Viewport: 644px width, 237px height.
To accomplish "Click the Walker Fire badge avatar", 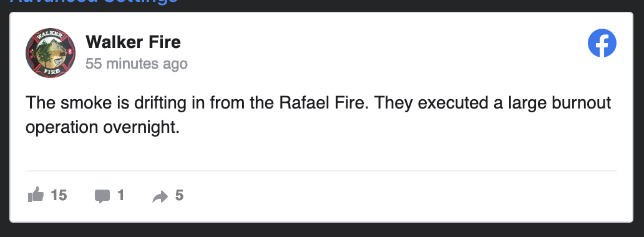I will pyautogui.click(x=51, y=53).
